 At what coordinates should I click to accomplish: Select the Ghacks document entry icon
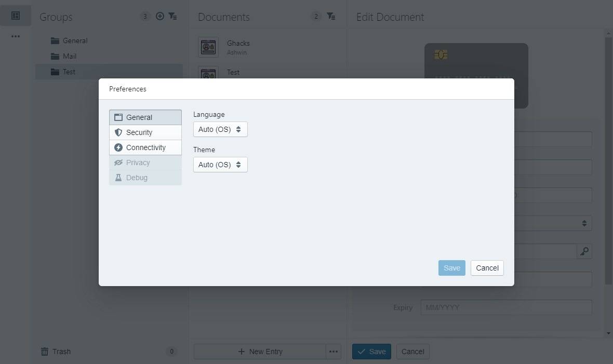208,47
